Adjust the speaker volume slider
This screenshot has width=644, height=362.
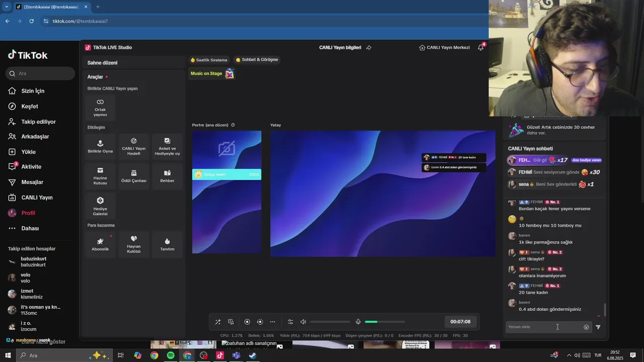tap(330, 322)
